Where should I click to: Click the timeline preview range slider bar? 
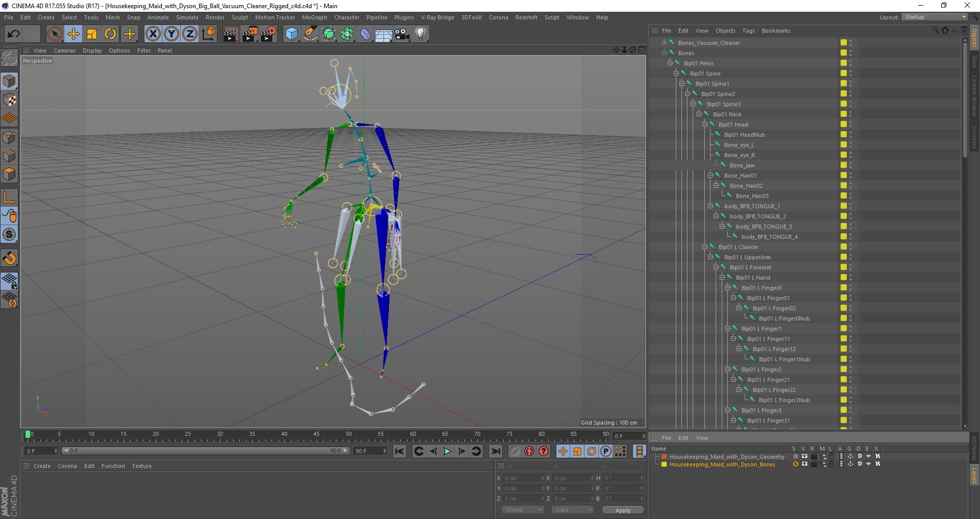click(x=205, y=451)
